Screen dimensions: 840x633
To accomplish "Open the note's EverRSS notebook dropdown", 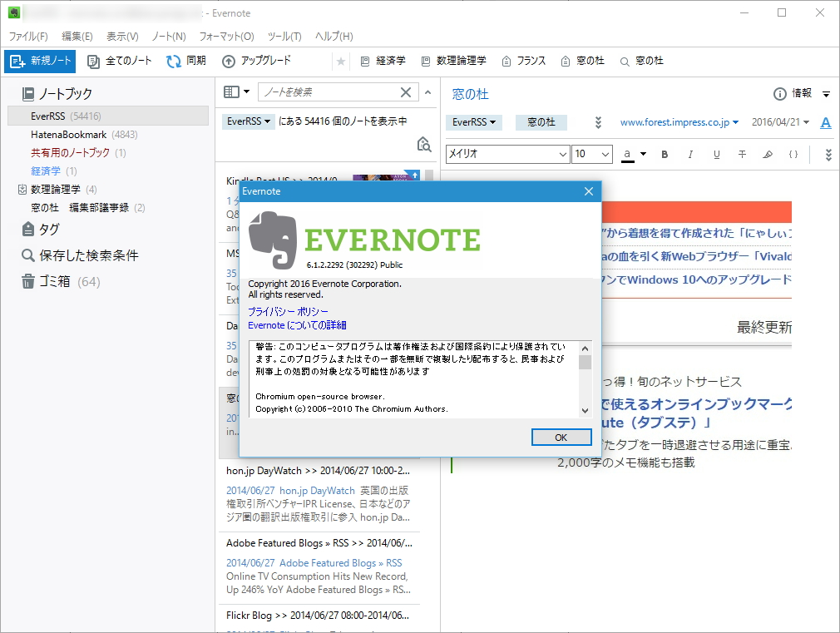I will pyautogui.click(x=474, y=122).
